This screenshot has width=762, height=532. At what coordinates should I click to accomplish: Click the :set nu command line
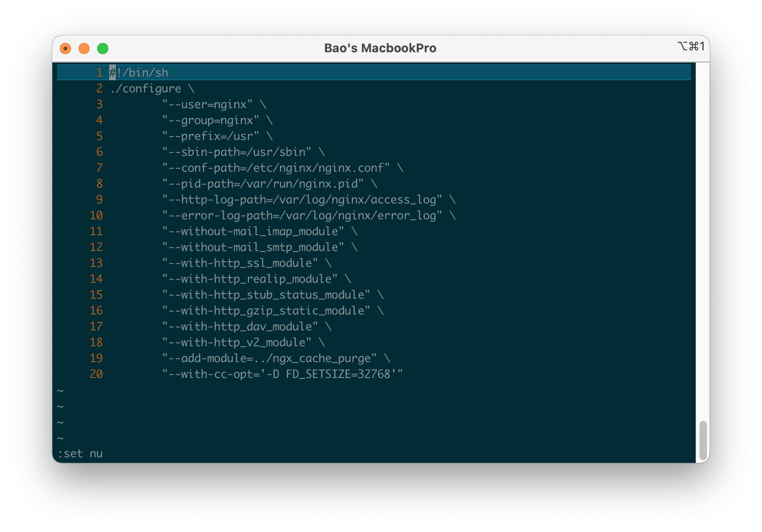(80, 454)
